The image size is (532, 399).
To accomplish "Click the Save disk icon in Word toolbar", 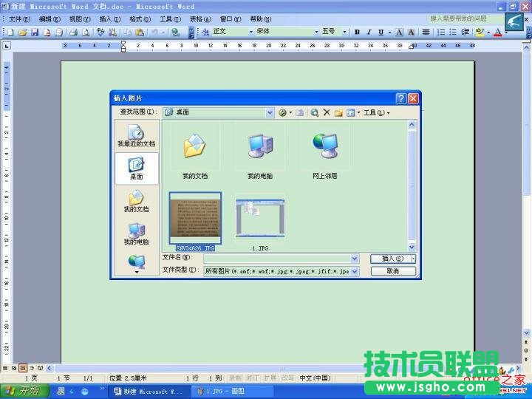I will [35, 33].
